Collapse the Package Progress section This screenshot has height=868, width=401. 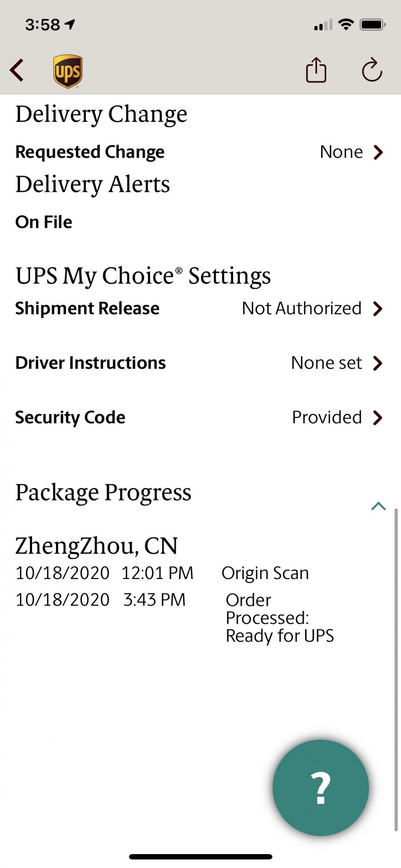(x=378, y=506)
